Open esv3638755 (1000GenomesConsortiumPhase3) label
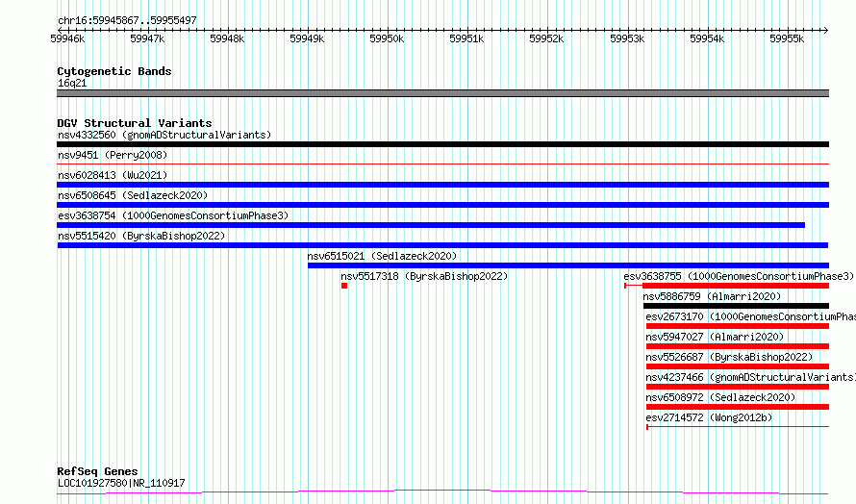856x504 pixels. (x=739, y=276)
